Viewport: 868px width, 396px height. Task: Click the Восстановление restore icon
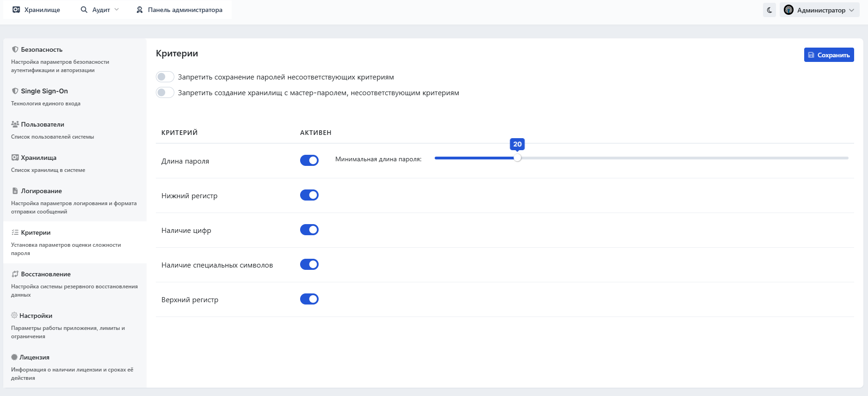point(15,274)
